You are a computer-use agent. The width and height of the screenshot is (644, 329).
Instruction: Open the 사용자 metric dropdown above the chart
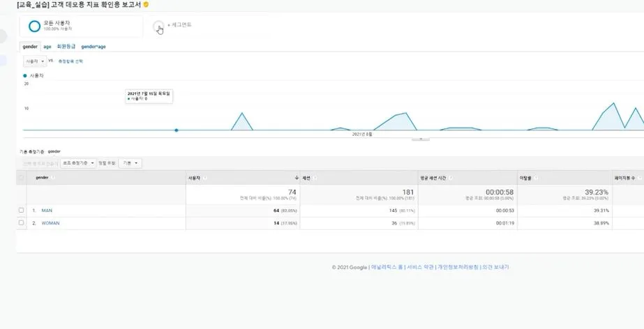35,61
